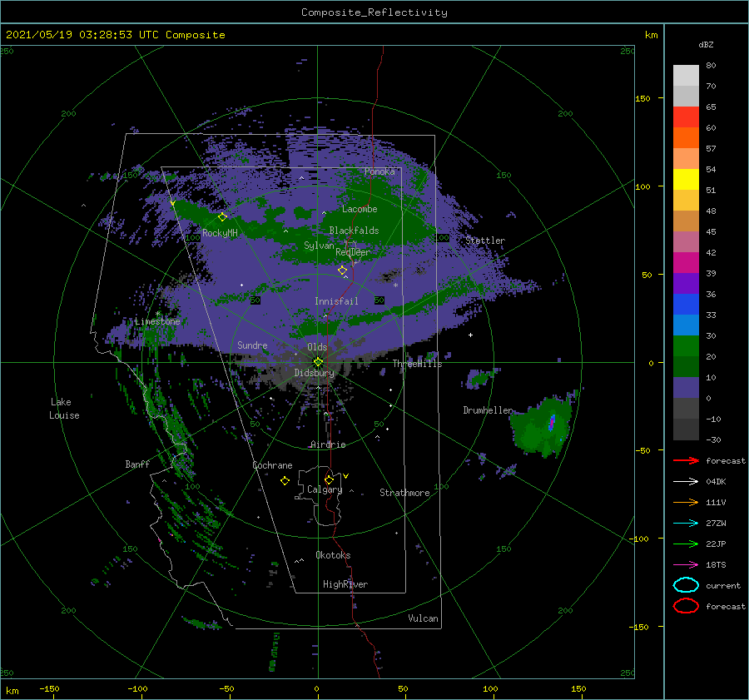Viewport: 749px width, 700px height.
Task: Click the red forecast arrow in legend
Action: (686, 460)
